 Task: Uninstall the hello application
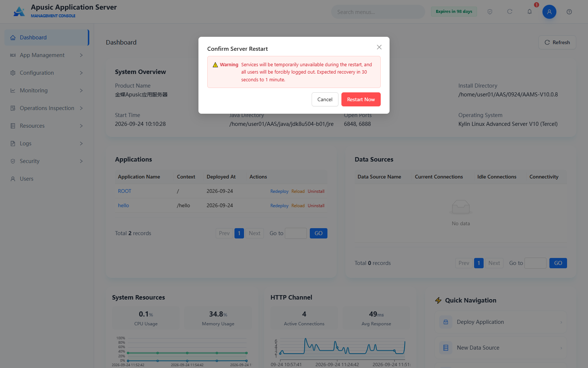coord(316,206)
